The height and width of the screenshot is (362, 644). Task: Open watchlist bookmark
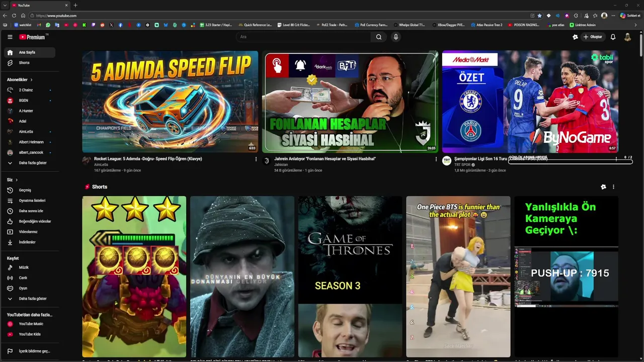point(23,25)
